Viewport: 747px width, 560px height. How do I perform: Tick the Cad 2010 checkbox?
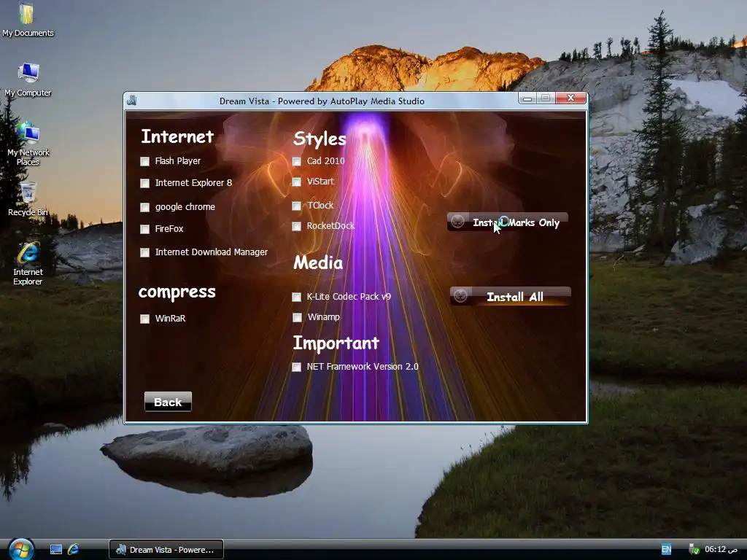(x=296, y=161)
